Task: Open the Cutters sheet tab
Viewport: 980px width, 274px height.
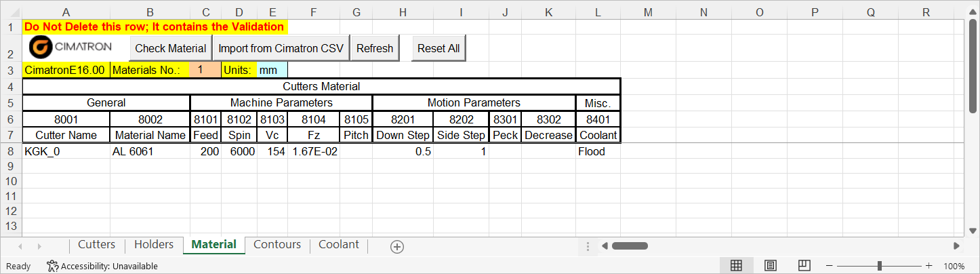Action: 97,245
